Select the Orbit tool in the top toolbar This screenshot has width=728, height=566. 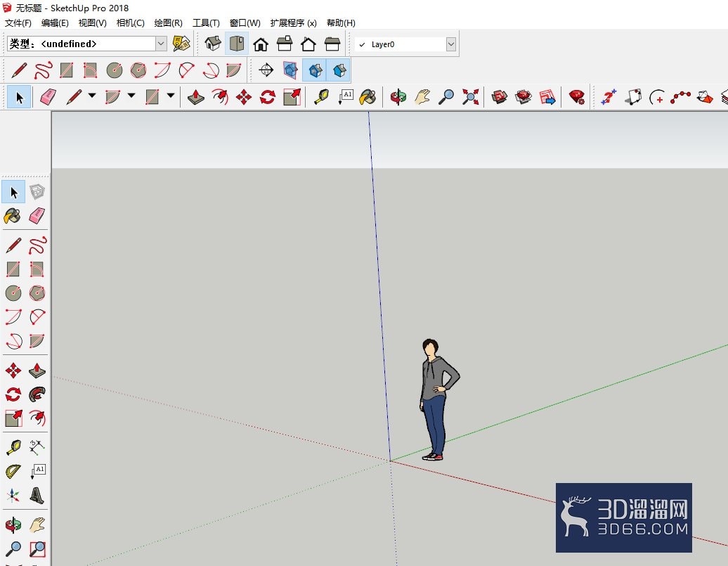[x=398, y=97]
